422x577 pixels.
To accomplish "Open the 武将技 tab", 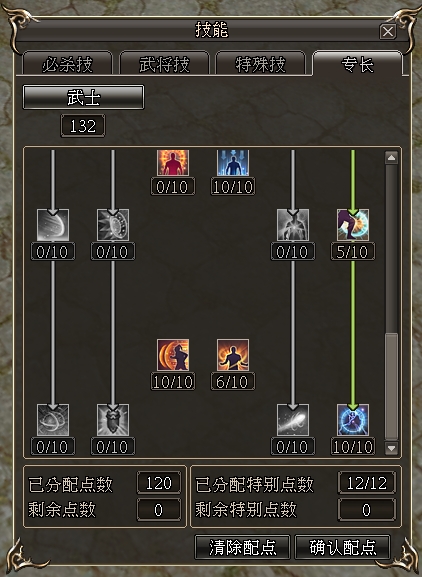I will click(x=164, y=64).
